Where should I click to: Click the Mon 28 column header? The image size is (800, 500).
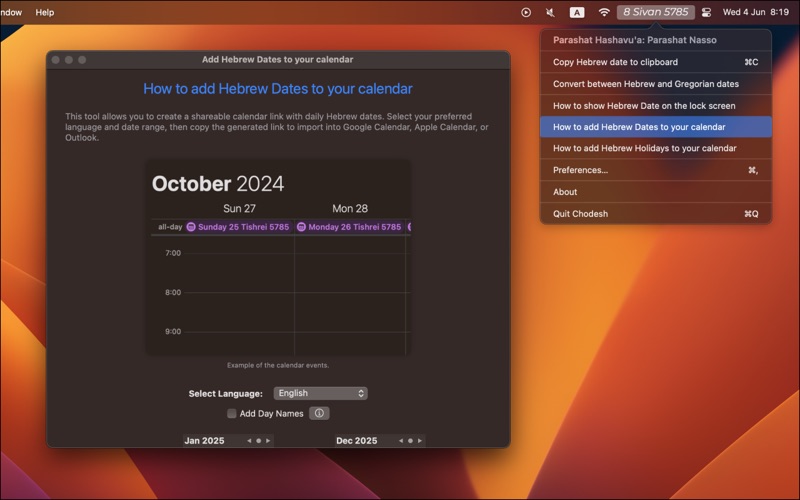(349, 209)
